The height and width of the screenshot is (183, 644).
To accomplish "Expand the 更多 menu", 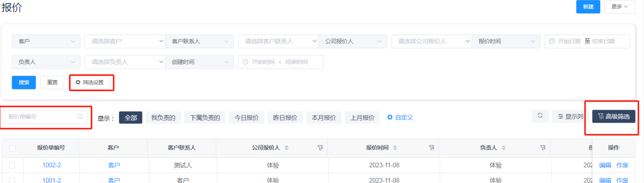I will (x=620, y=7).
